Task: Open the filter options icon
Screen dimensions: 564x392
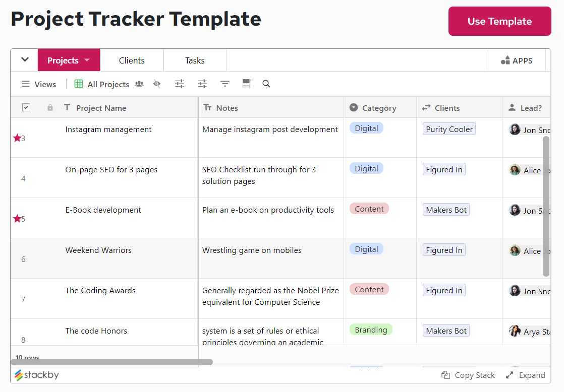Action: tap(224, 84)
